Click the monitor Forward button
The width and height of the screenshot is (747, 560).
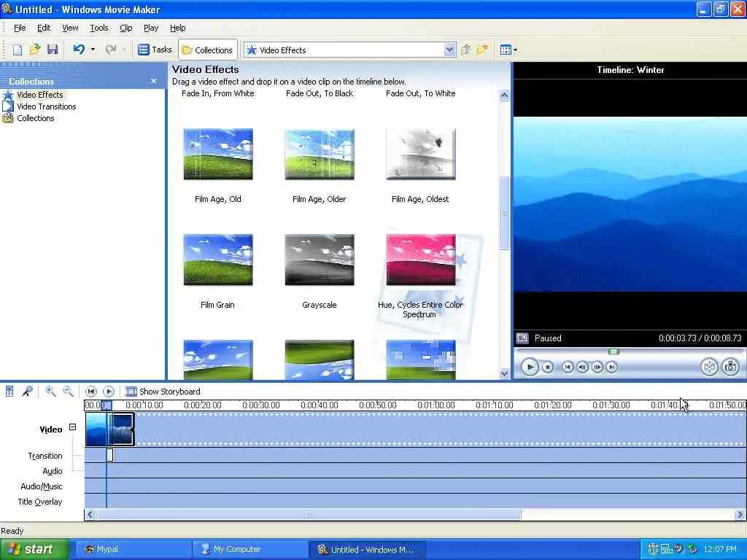612,367
